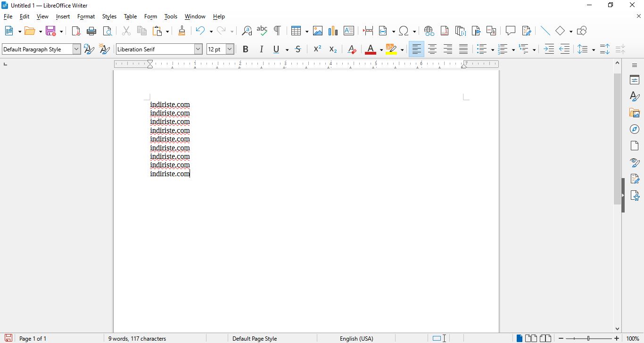
Task: Toggle track changes recording
Action: (527, 31)
